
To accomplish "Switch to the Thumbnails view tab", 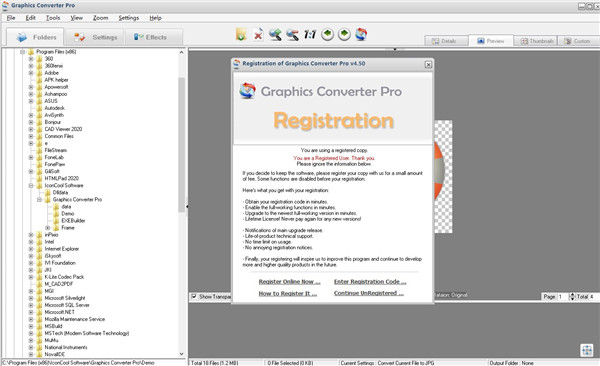I will 535,41.
